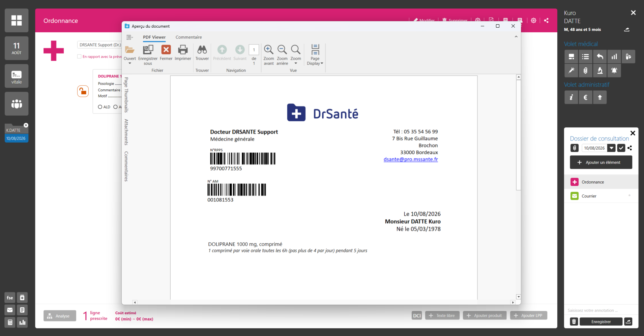
Task: Click the Analyse button
Action: [x=60, y=316]
